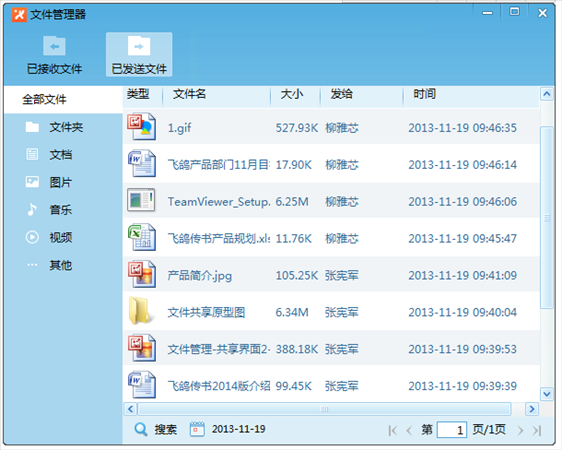Click the image icon for 产品简介.jpg
562x450 pixels.
(142, 274)
